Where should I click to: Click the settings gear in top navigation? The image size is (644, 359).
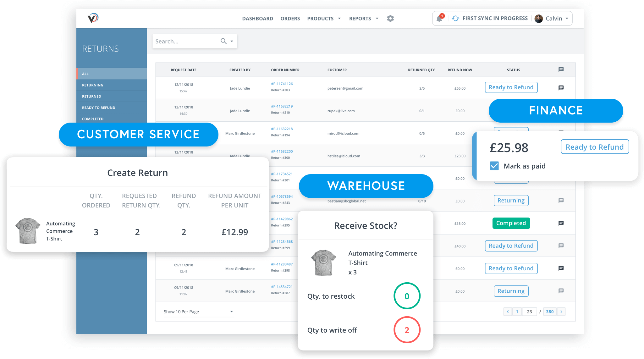pyautogui.click(x=390, y=18)
